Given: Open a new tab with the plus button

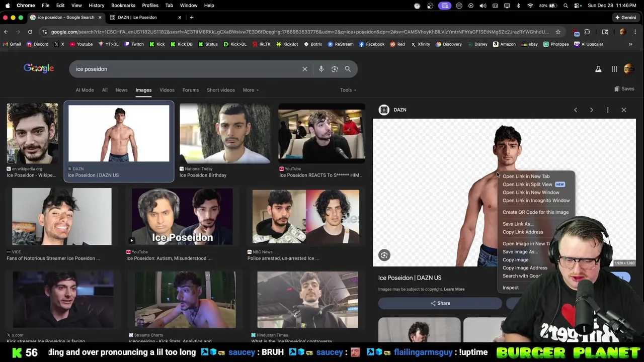Looking at the screenshot, I should click(192, 17).
